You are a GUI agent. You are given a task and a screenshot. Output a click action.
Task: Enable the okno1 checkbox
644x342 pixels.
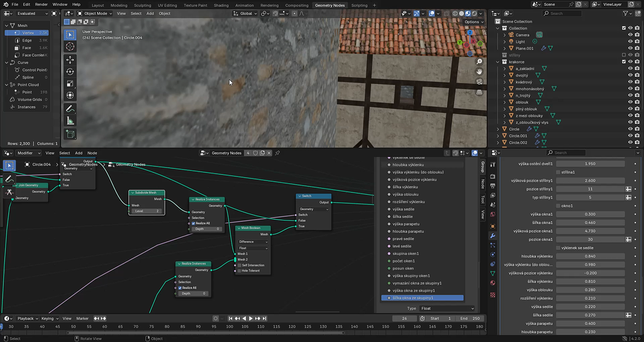point(558,206)
